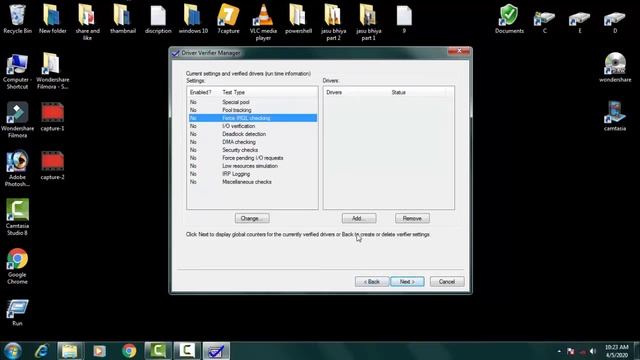Select the Miscellaneous checks row
Viewport: 640px width, 360px height.
click(252, 182)
